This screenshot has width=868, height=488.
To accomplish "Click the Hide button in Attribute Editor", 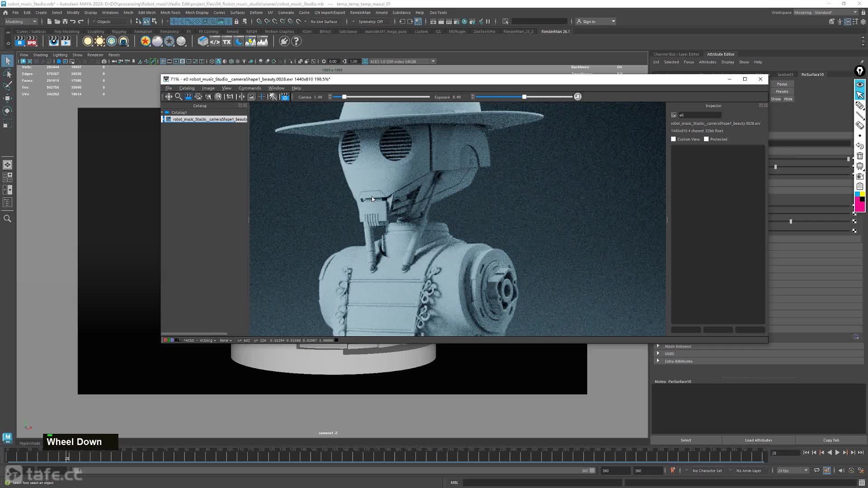I will click(788, 99).
